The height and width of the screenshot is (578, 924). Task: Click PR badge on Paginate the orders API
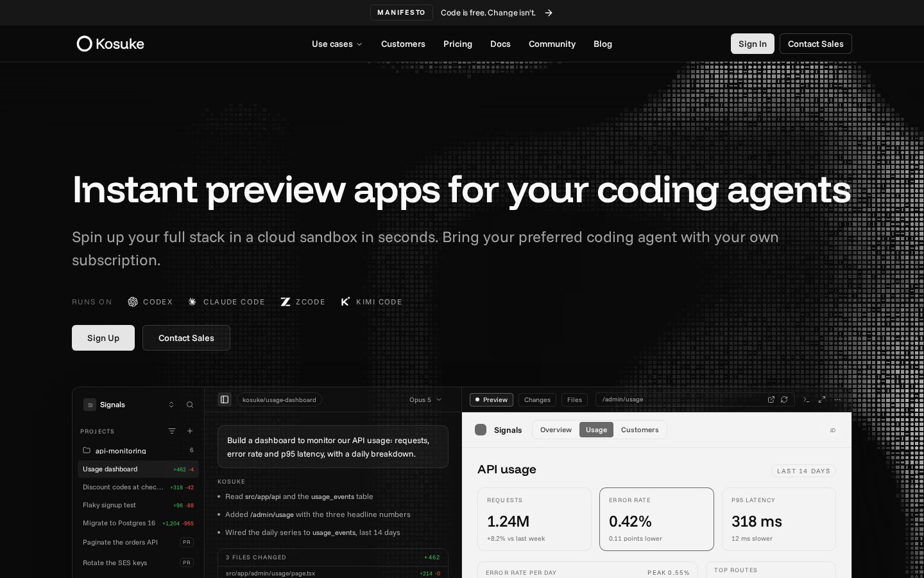point(187,542)
